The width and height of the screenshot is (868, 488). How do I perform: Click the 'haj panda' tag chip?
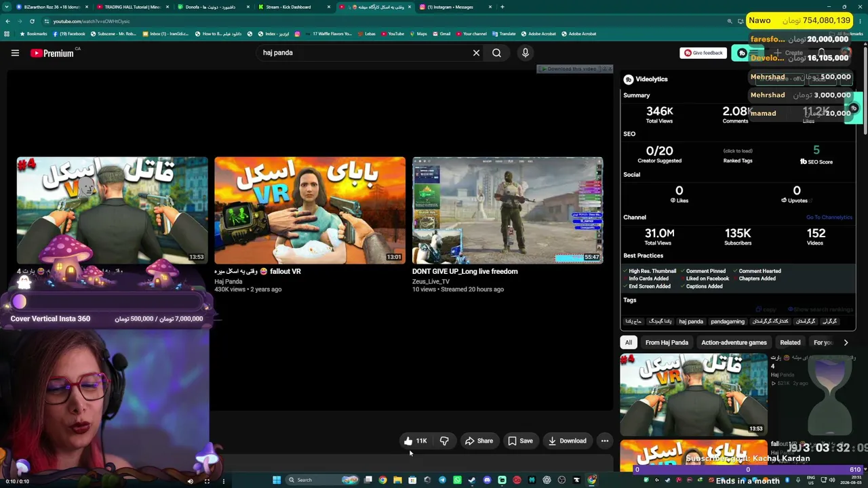[691, 321]
